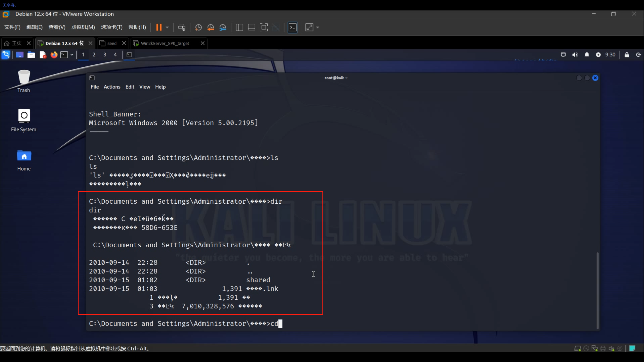Click the send Ctrl+Alt+Del toolbar icon
This screenshot has width=644, height=362.
182,27
